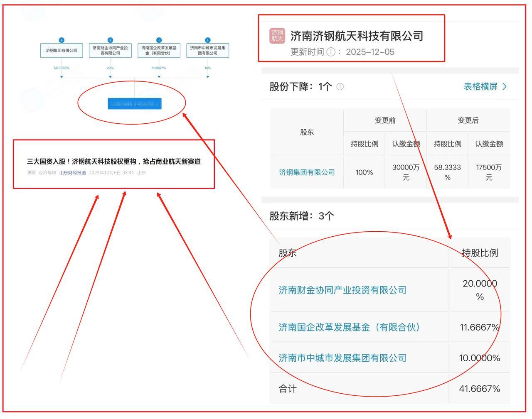Click the company title 济南济钢航天科技有限公司
This screenshot has width=532, height=419.
click(355, 36)
